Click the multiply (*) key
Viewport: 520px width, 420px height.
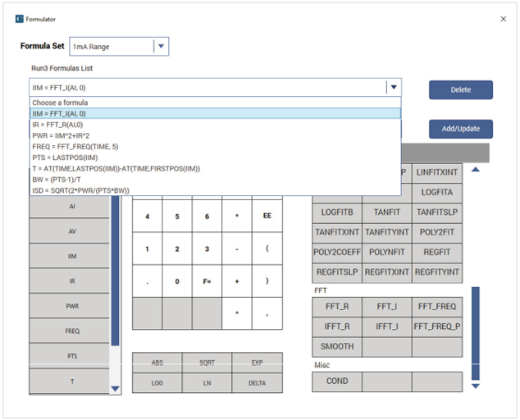[x=237, y=216]
